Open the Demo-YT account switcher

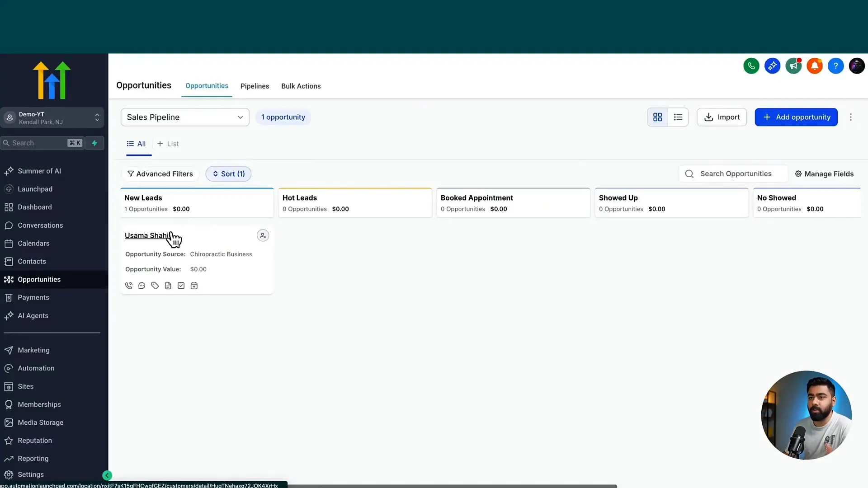click(52, 117)
